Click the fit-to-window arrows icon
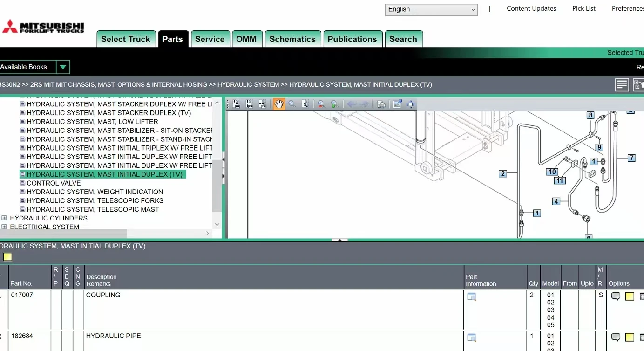The image size is (644, 351). [x=410, y=104]
